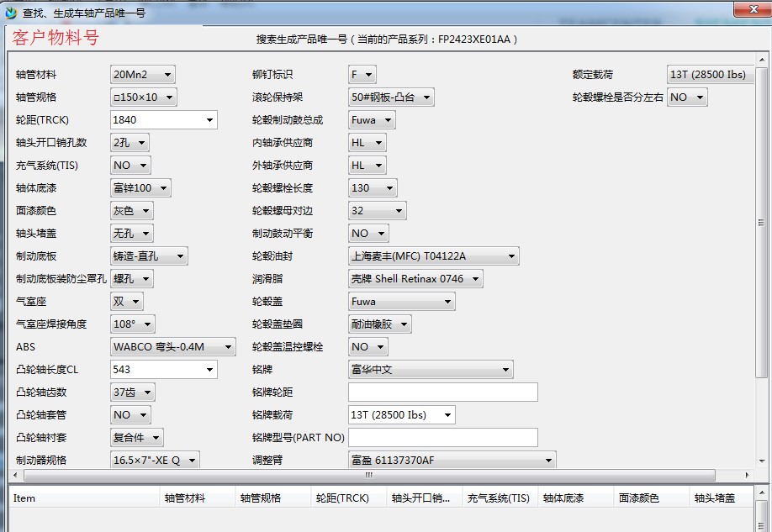Expand the 轴管规格 dropdown

click(x=143, y=97)
